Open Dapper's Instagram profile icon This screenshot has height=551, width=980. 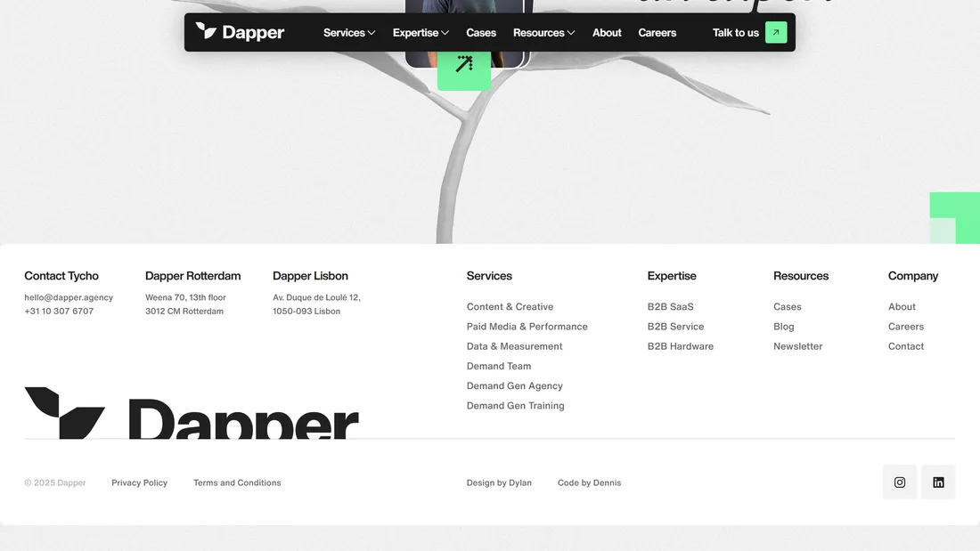coord(900,482)
